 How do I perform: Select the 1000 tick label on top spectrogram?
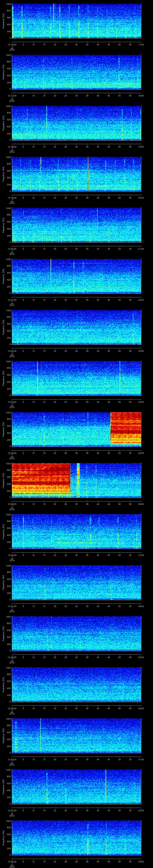coord(8,4)
